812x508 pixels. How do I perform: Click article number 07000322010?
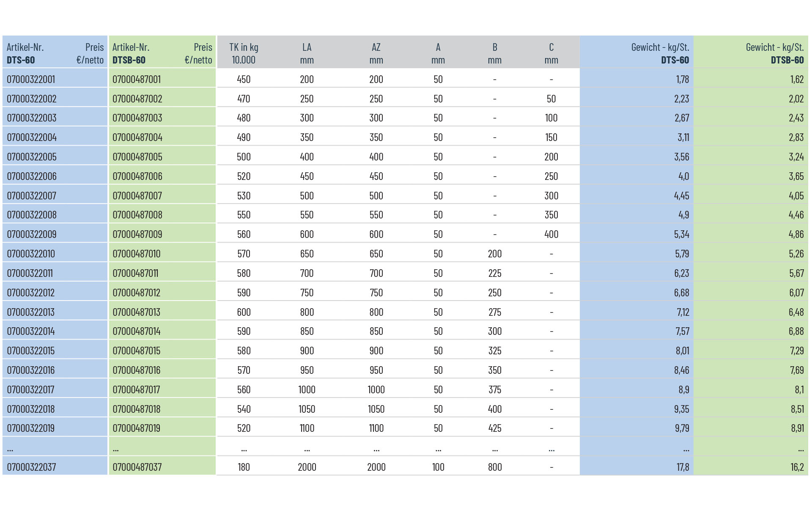point(31,254)
